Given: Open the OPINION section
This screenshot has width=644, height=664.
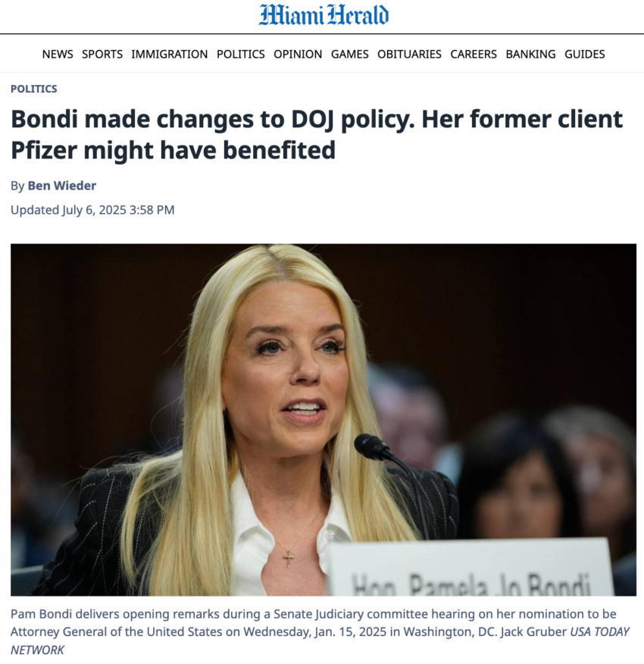Looking at the screenshot, I should [298, 55].
